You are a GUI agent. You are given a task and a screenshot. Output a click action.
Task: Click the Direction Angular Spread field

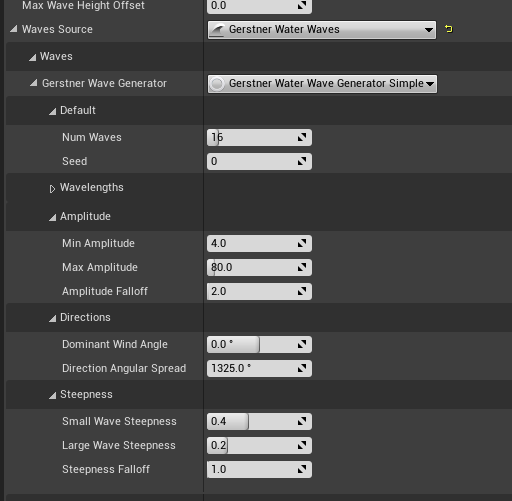click(x=259, y=368)
